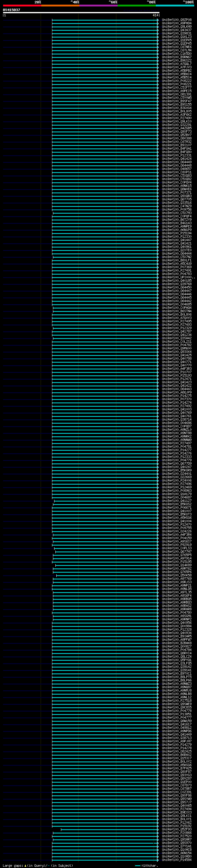Select label UniRef100_P09755
The height and width of the screenshot is (868, 197).
pos(176,528)
